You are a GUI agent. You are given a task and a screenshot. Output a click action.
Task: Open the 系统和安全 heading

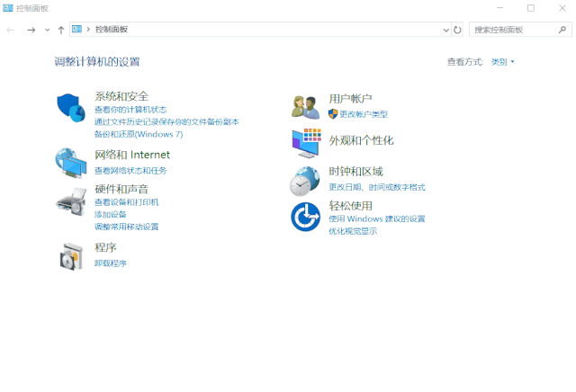[121, 96]
